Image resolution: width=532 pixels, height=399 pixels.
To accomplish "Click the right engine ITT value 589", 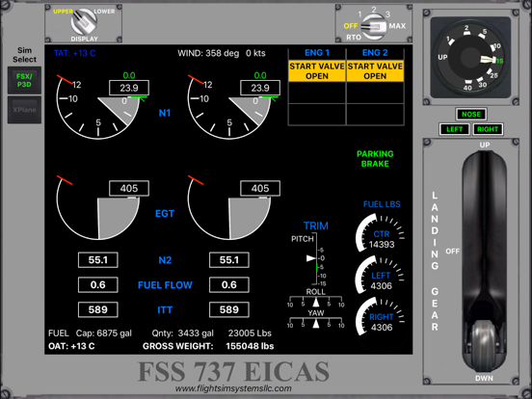I will tap(229, 309).
